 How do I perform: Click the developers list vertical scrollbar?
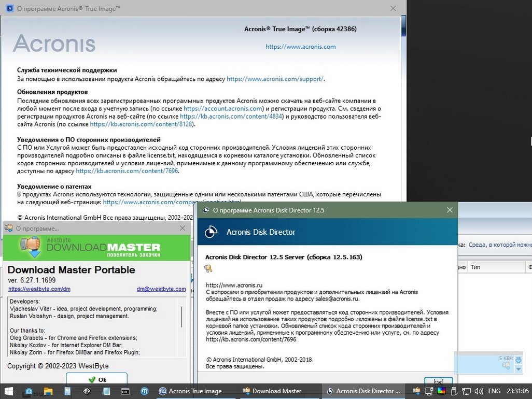tap(181, 316)
